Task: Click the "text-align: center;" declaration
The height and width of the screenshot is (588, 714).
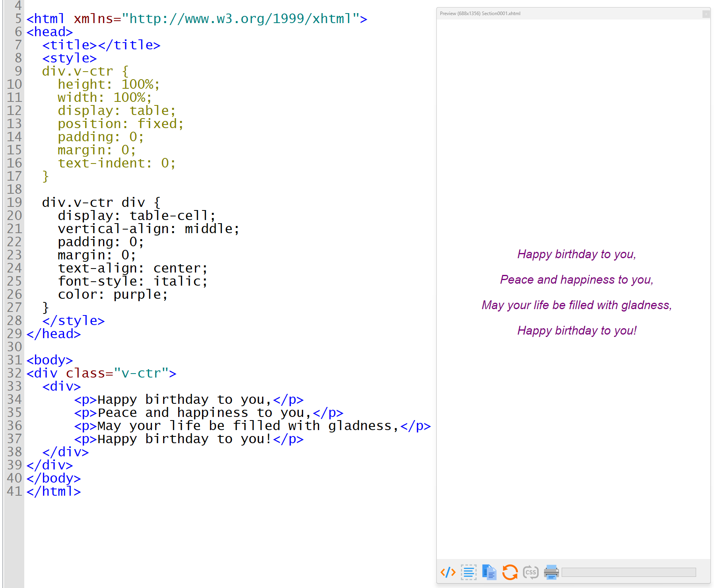Action: click(x=133, y=268)
